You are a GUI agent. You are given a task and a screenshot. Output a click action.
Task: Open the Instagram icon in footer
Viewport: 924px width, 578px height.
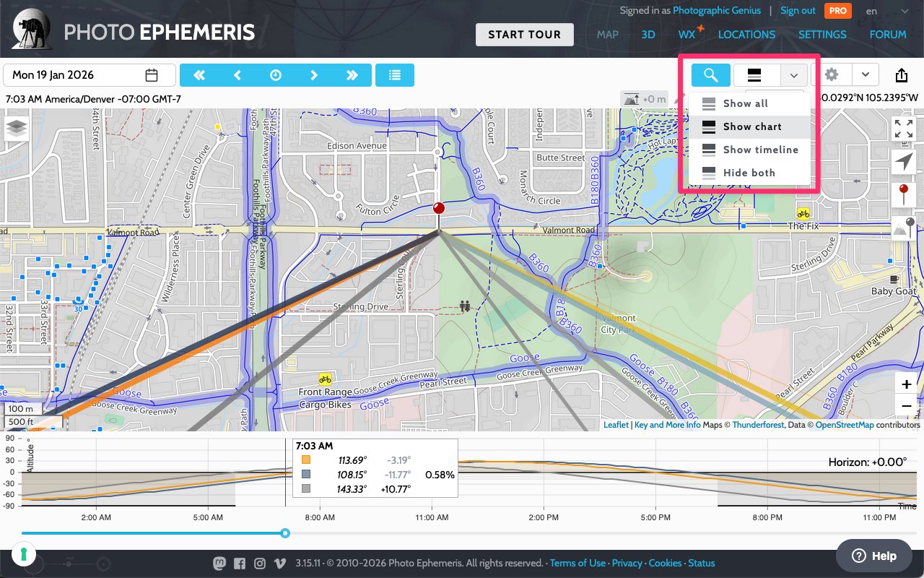(259, 564)
